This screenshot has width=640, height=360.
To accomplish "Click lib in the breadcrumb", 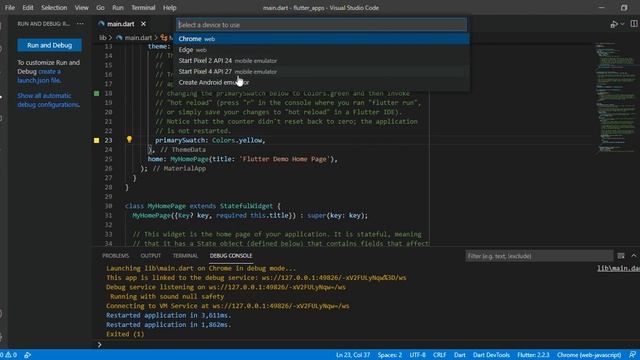I will [102, 38].
